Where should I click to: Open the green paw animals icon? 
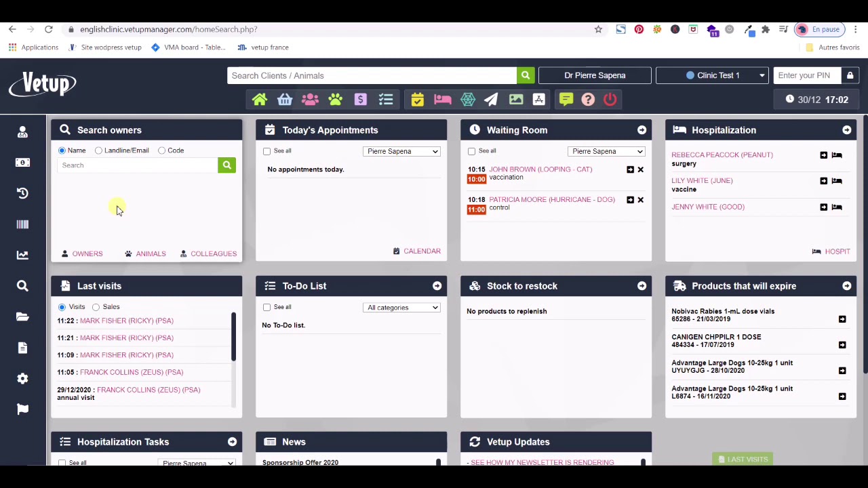click(x=336, y=100)
